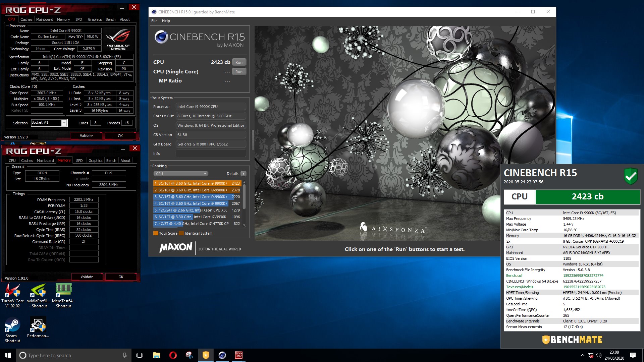Click the 2423 cb score bar
This screenshot has width=644, height=362.
588,197
